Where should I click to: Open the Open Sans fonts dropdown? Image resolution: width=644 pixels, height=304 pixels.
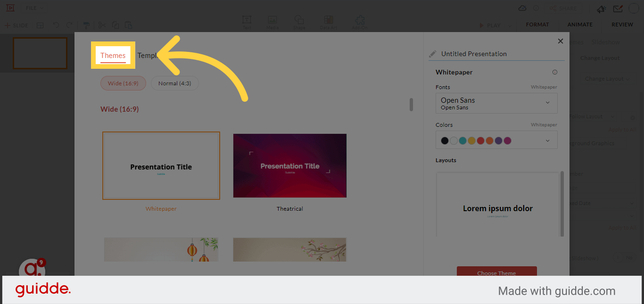pyautogui.click(x=496, y=103)
